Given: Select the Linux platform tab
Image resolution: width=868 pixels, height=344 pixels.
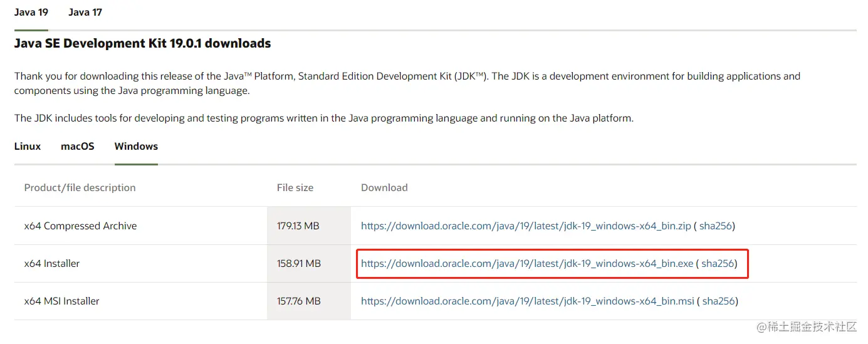Looking at the screenshot, I should [x=28, y=146].
